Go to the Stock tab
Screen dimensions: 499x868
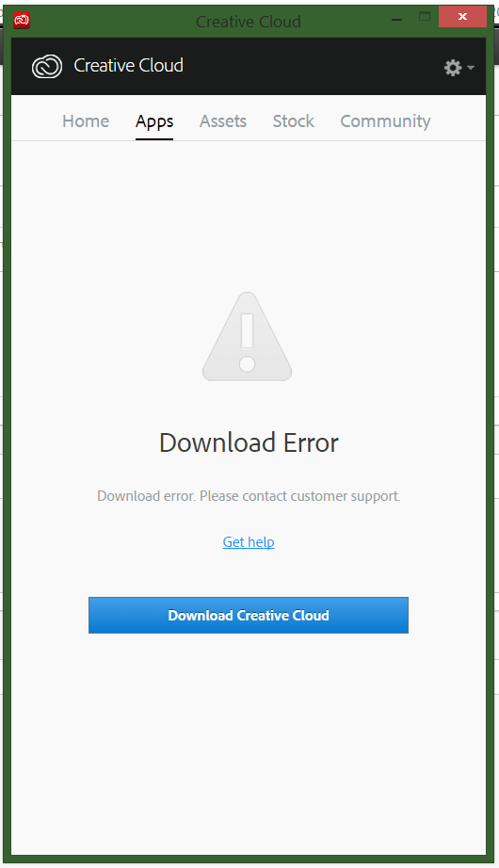pyautogui.click(x=294, y=121)
